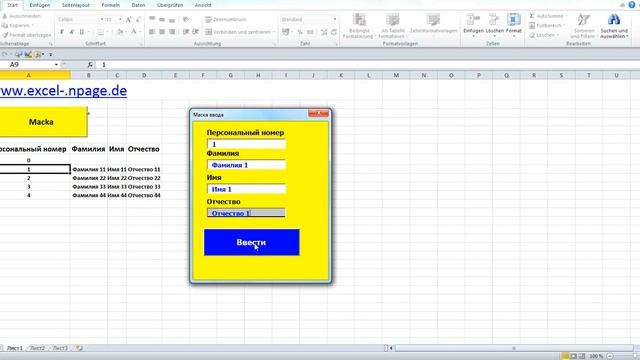This screenshot has width=640, height=360.
Task: Open the Formeln ribbon tab
Action: 111,5
